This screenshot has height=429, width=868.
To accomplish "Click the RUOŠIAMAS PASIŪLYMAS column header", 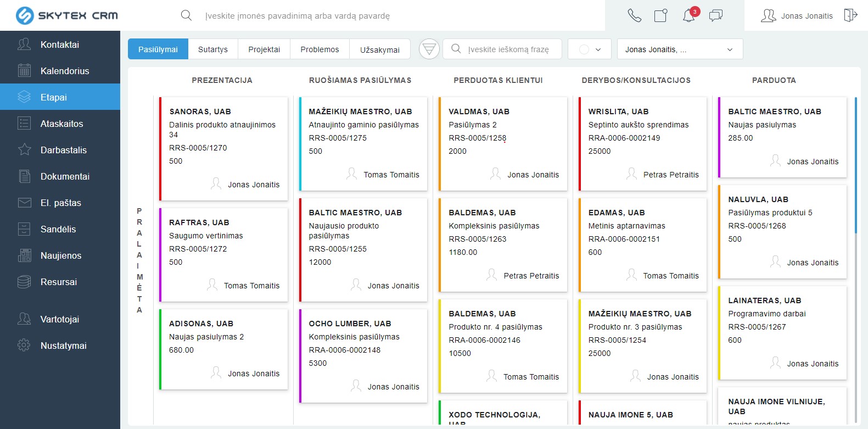I will 360,80.
